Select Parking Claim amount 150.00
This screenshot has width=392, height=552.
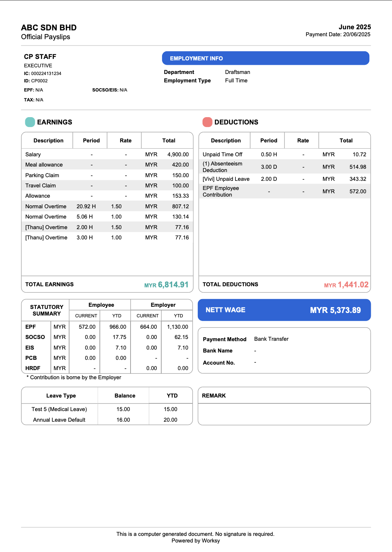tap(181, 175)
